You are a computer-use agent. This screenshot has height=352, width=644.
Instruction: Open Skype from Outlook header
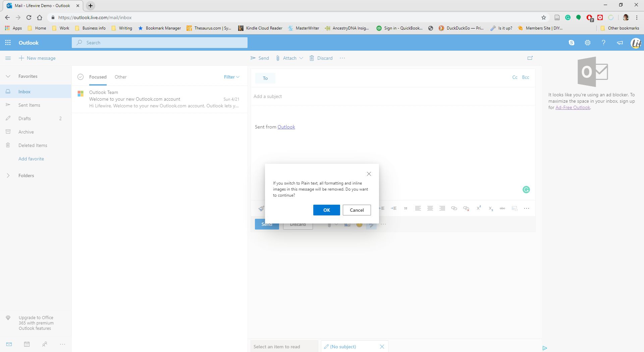pos(572,43)
